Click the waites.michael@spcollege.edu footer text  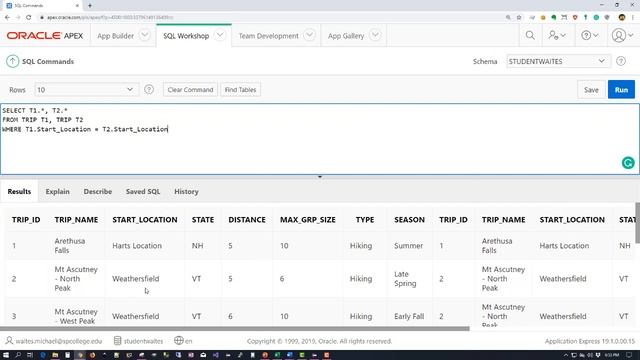59,341
